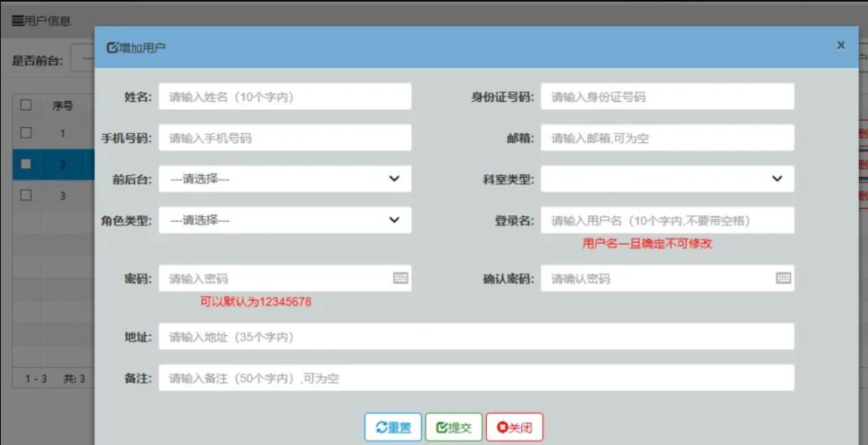Tick the checkbox for row 1
868x445 pixels.
[x=26, y=133]
